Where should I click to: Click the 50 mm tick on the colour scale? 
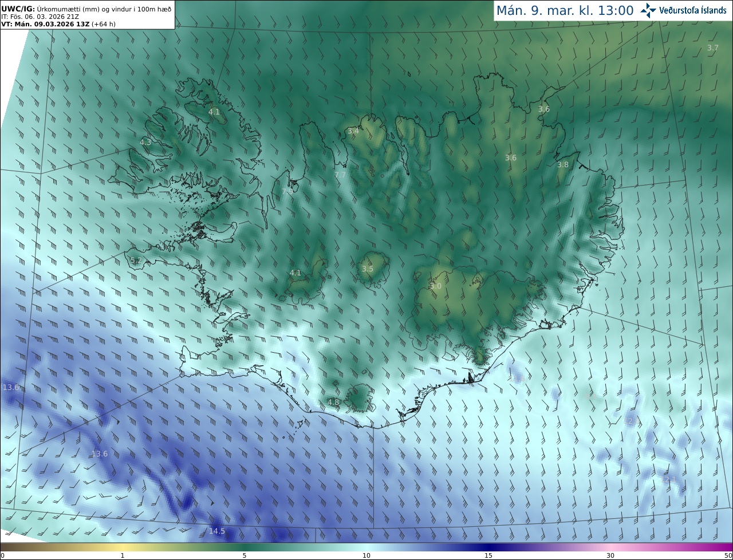(x=728, y=555)
